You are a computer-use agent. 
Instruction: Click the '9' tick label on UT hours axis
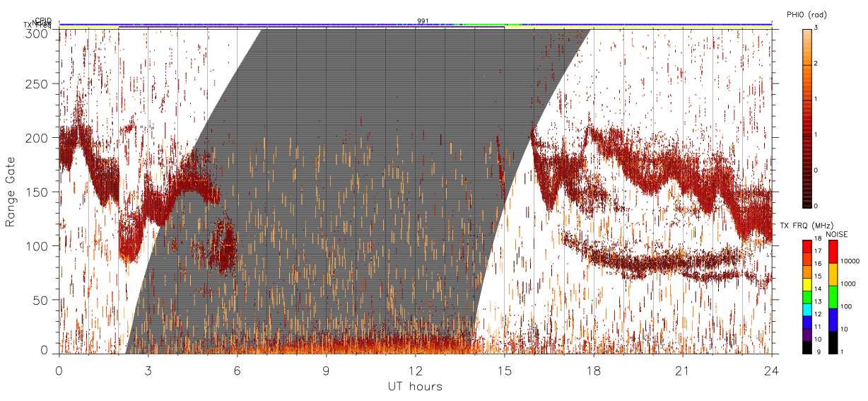point(326,370)
